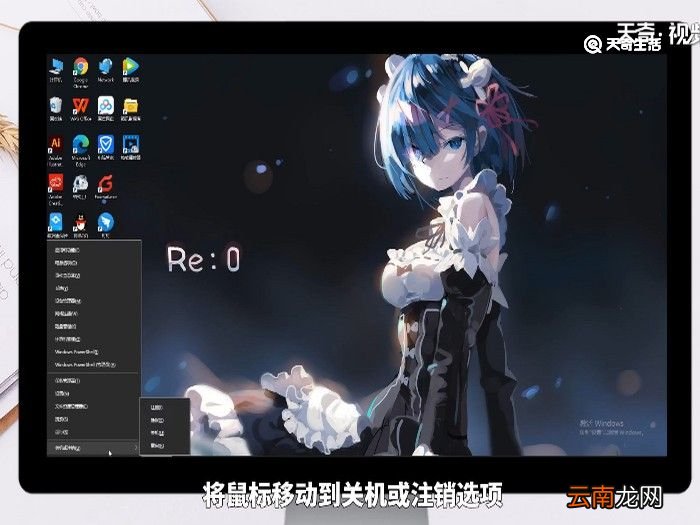Choose Sleep in the shutdown submenu
This screenshot has height=525, width=700.
[x=165, y=421]
